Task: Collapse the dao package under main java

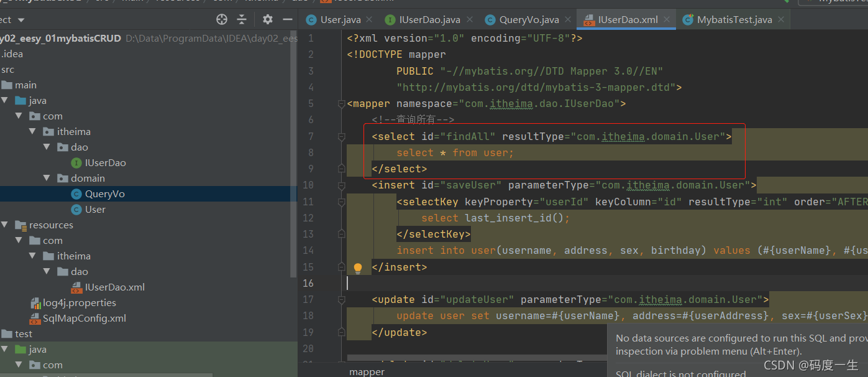Action: coord(47,147)
